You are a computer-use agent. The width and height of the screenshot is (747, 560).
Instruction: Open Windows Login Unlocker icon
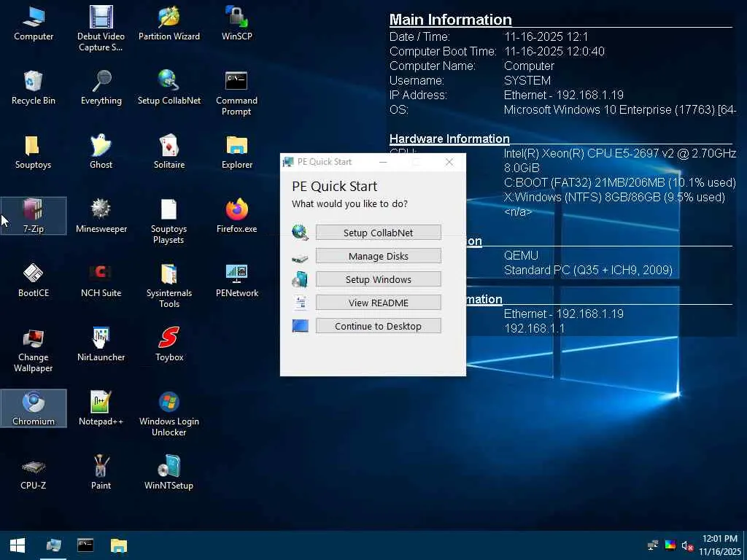click(x=169, y=414)
